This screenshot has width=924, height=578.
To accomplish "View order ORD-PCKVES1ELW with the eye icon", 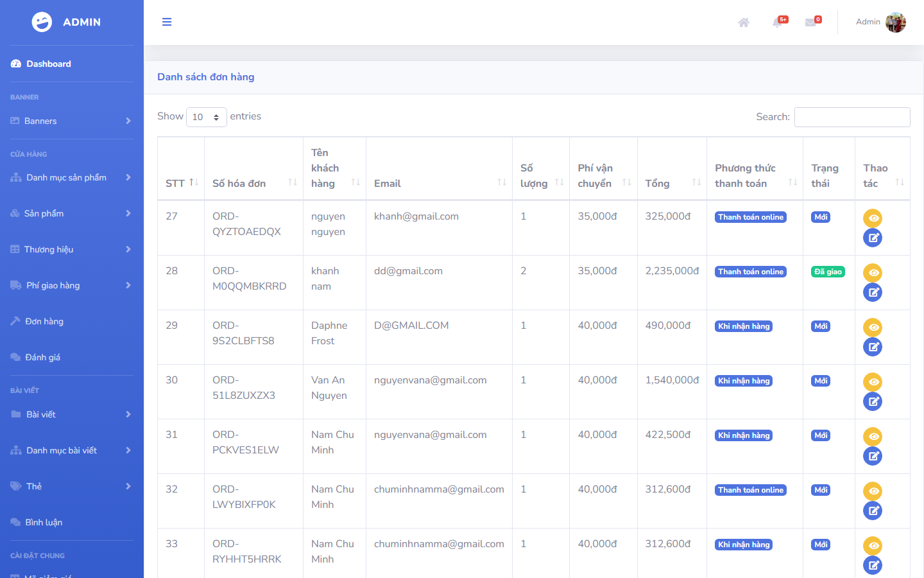I will 873,437.
